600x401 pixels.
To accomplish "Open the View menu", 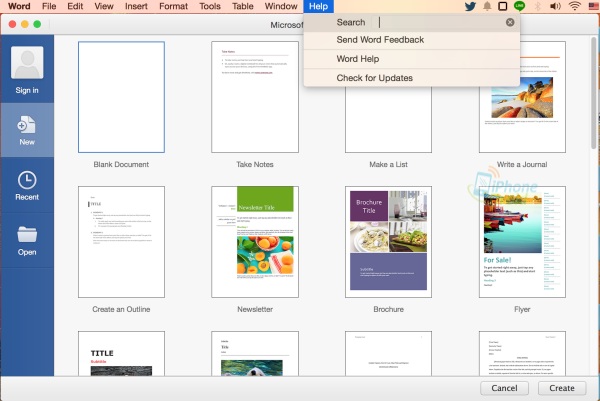I will point(104,6).
